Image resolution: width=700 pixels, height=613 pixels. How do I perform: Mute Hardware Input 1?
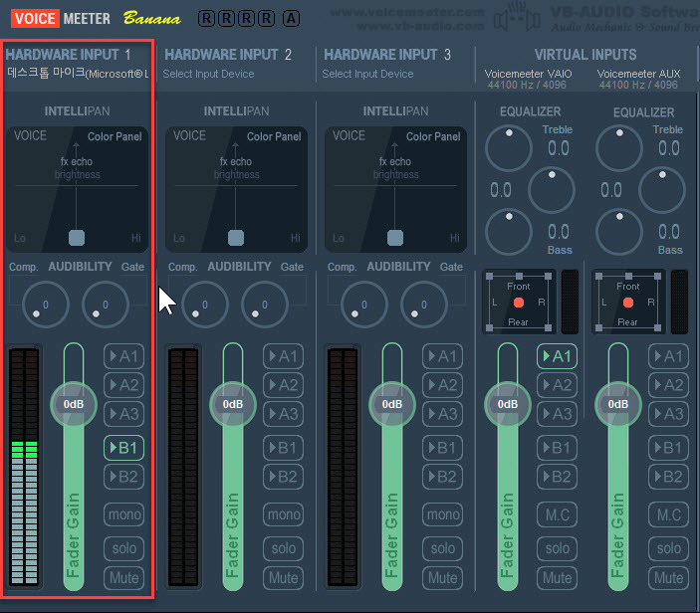(x=124, y=578)
